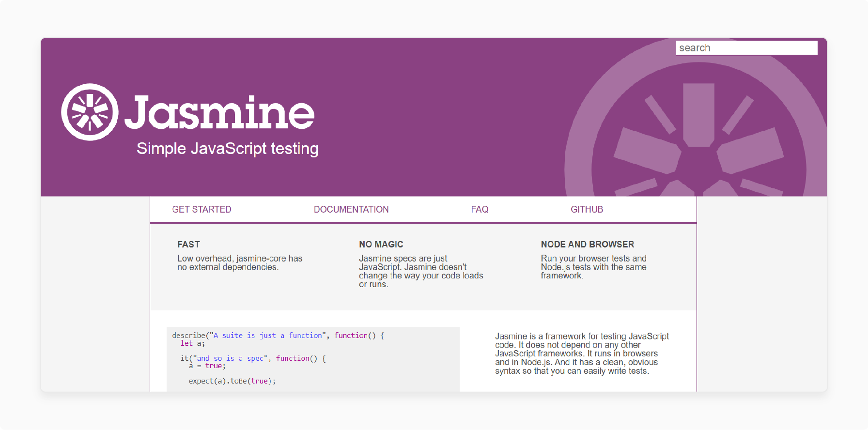Click the 'Low overhead, jasmine-core' description text
868x430 pixels.
(240, 263)
